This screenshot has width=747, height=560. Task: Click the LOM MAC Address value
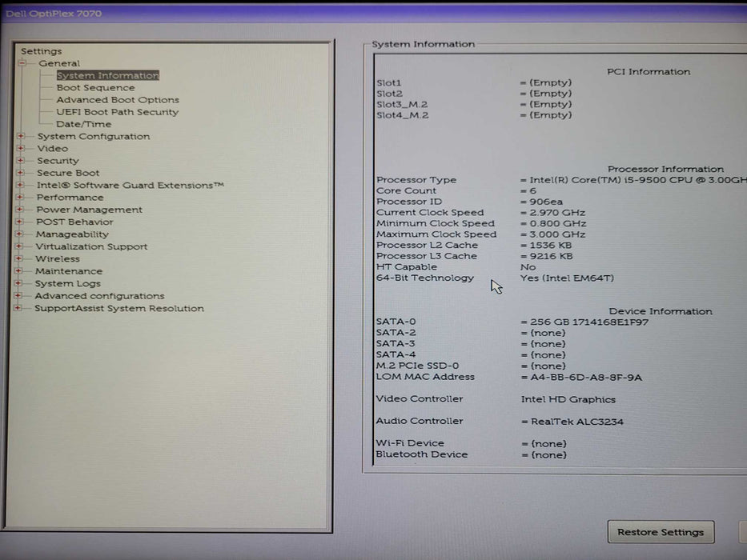[x=586, y=378]
